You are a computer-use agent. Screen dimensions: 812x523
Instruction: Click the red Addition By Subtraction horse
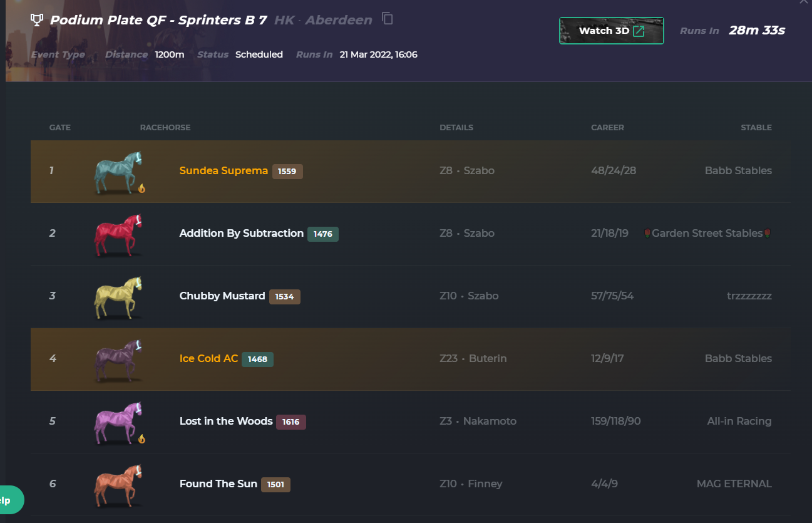pyautogui.click(x=118, y=236)
